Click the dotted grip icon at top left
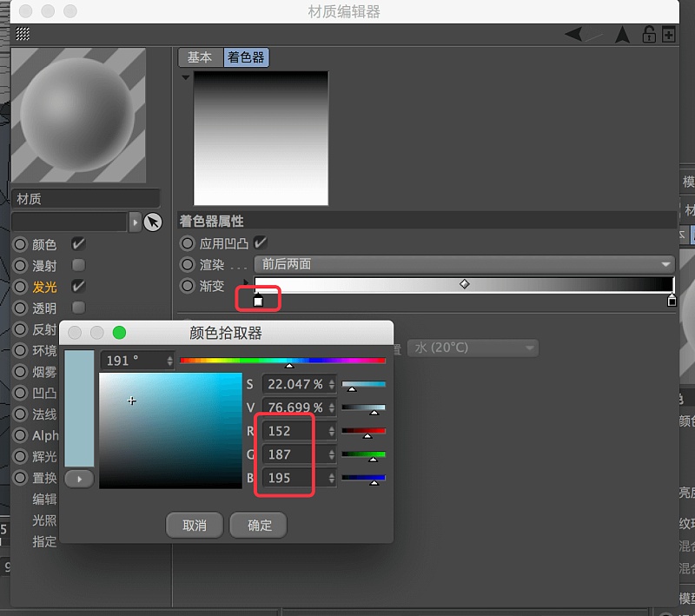This screenshot has width=695, height=616. point(23,34)
